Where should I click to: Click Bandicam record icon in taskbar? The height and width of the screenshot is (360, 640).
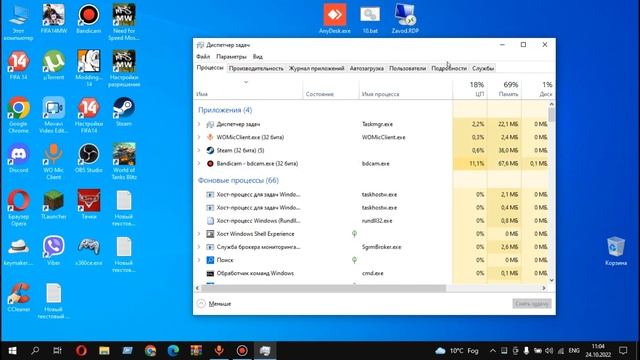pyautogui.click(x=242, y=350)
